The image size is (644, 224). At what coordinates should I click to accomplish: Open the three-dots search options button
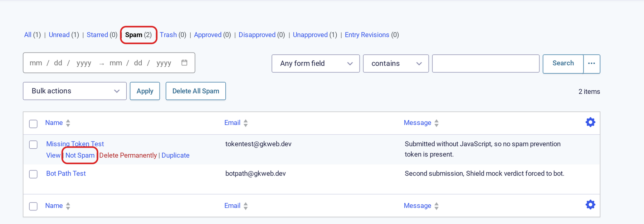point(591,64)
